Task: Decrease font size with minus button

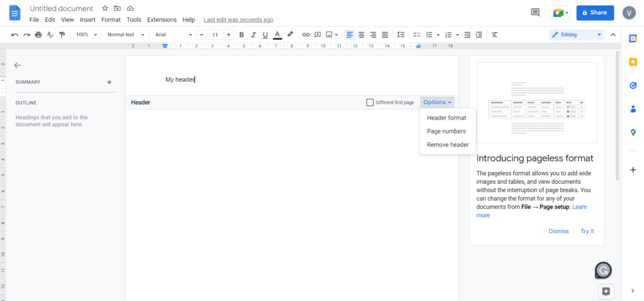Action: click(201, 35)
